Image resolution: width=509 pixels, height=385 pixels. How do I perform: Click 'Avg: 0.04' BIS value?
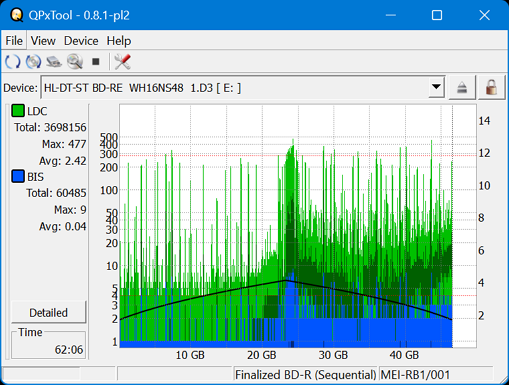click(63, 227)
